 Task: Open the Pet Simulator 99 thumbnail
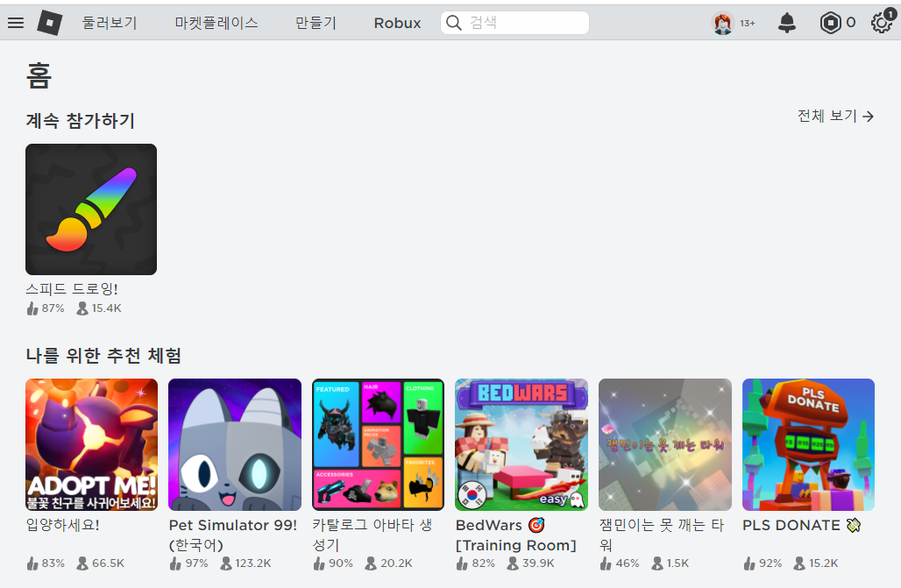[x=234, y=444]
